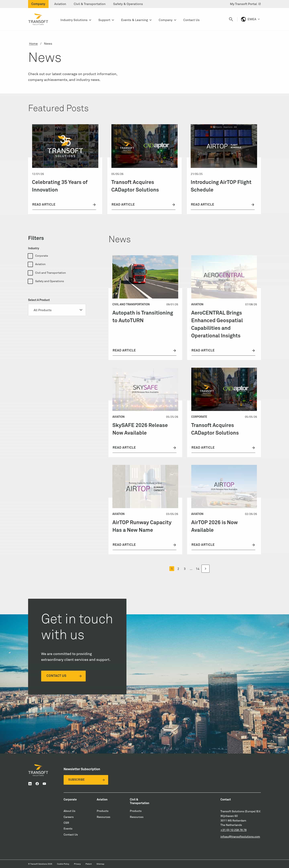This screenshot has height=868, width=289.
Task: Open footer Civil & Transportation Resources link
Action: (137, 817)
